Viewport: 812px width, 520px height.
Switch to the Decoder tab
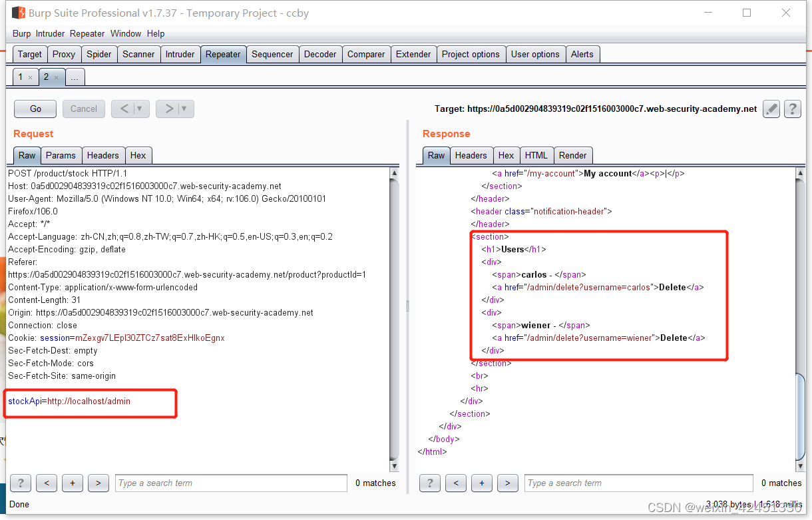(320, 54)
